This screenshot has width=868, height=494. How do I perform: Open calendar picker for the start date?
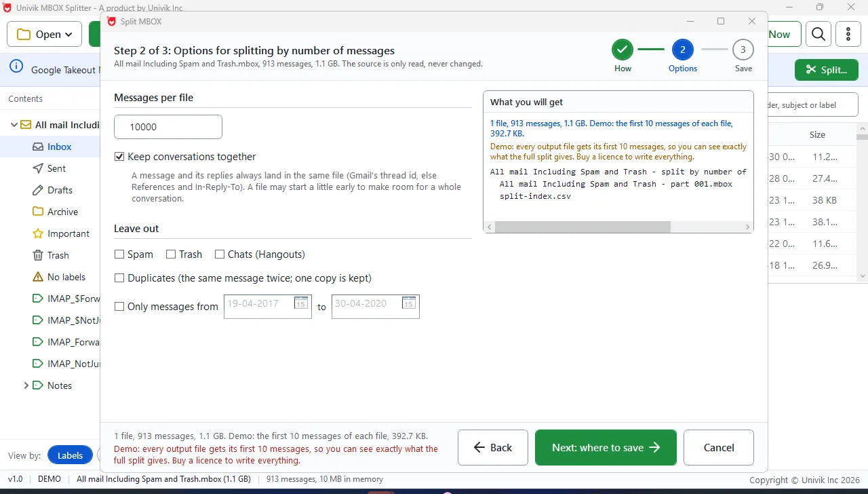click(300, 303)
